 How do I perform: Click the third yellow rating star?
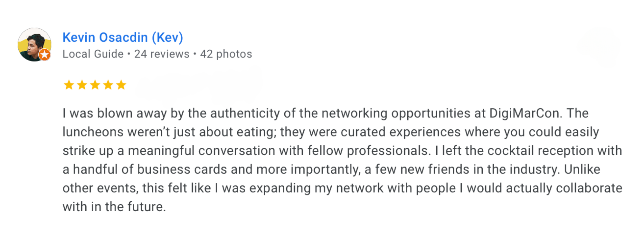click(x=95, y=85)
